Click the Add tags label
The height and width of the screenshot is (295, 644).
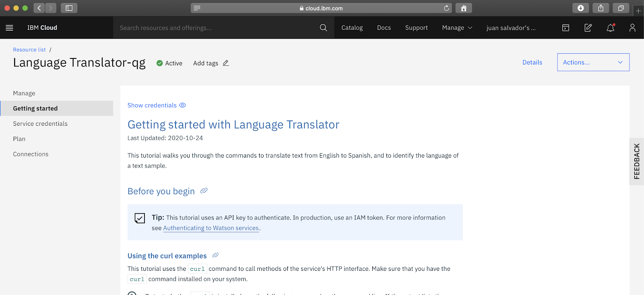pyautogui.click(x=206, y=63)
